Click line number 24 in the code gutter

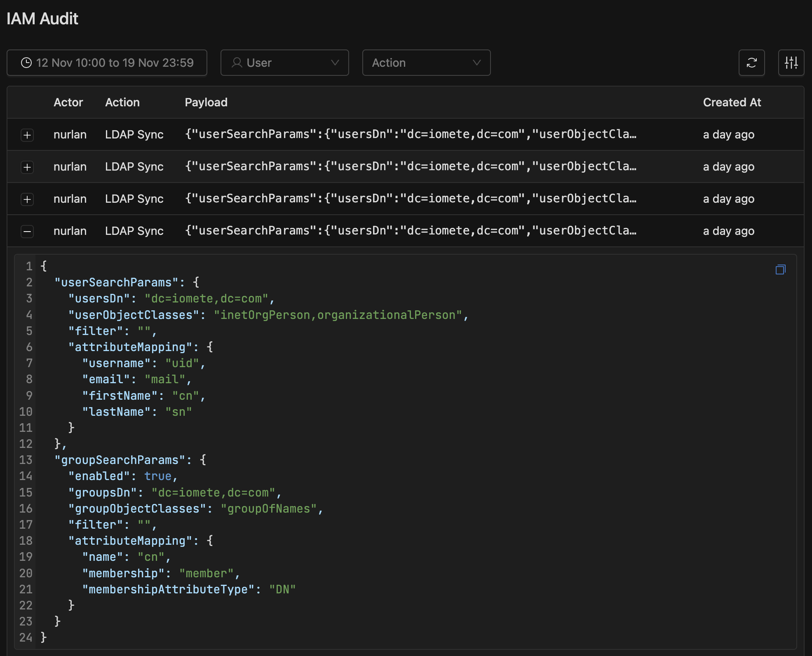(x=26, y=637)
